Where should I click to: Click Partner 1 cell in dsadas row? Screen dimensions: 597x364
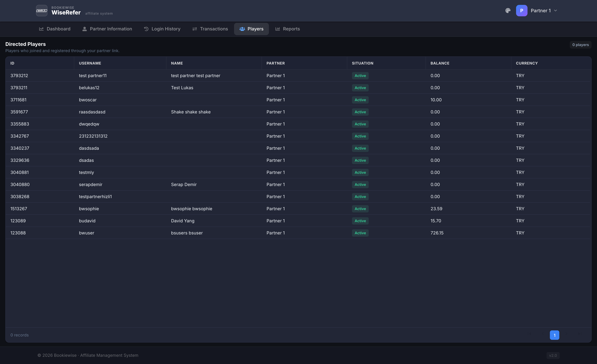(276, 160)
